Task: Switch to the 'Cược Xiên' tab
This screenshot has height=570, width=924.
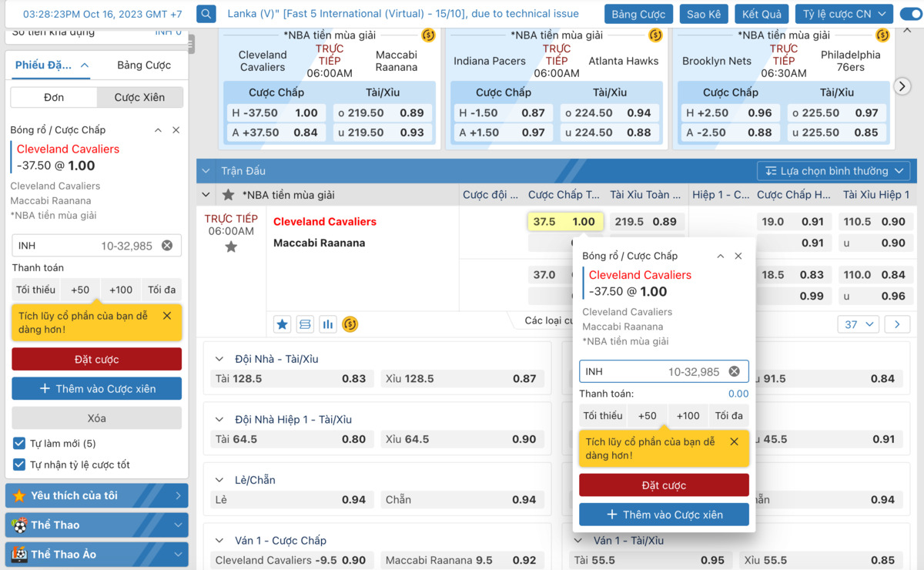Action: (139, 98)
